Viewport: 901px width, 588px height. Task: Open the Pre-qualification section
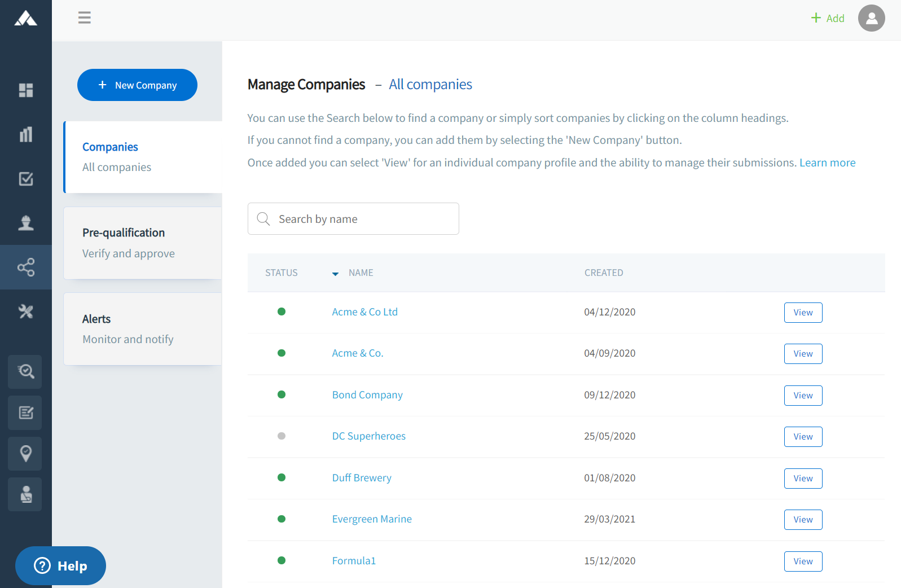(x=143, y=243)
